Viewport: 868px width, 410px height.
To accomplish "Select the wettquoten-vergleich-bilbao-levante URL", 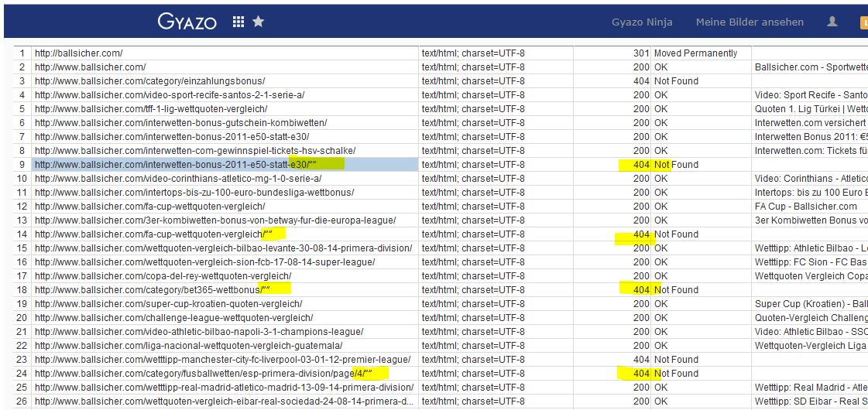I will (223, 248).
